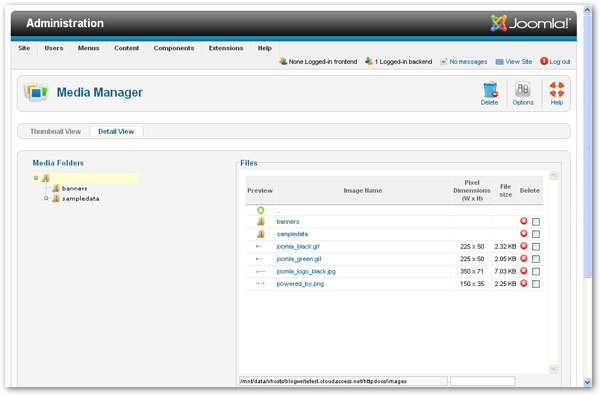Open the Help lifebuoy toolbar icon
The image size is (600, 395).
(557, 90)
